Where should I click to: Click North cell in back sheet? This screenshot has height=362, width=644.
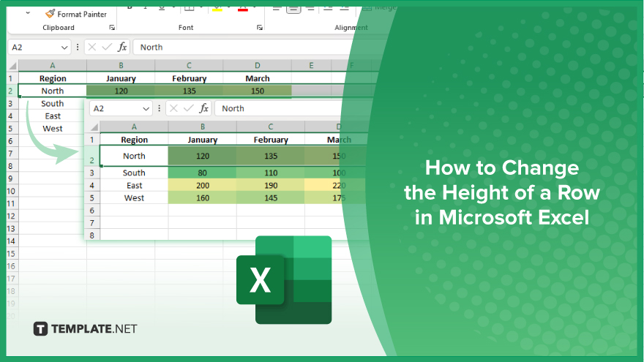pos(53,91)
